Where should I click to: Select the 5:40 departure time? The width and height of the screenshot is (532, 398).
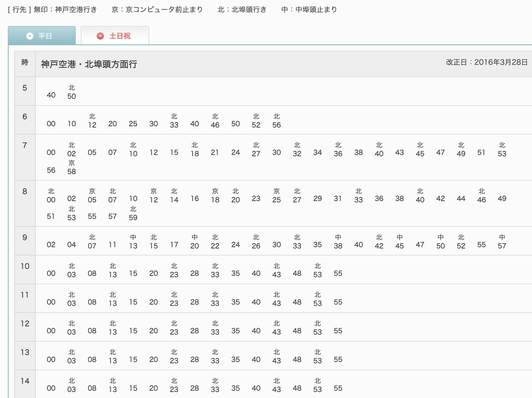tap(51, 95)
